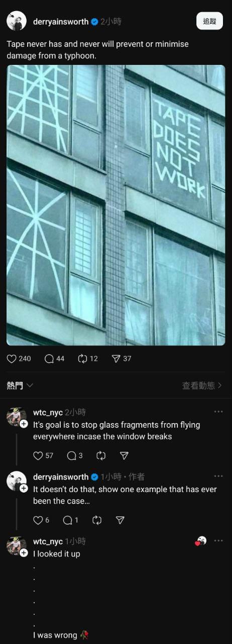This screenshot has height=644, width=232.
Task: Like derryainsworth's reply with 6 likes
Action: (38, 520)
